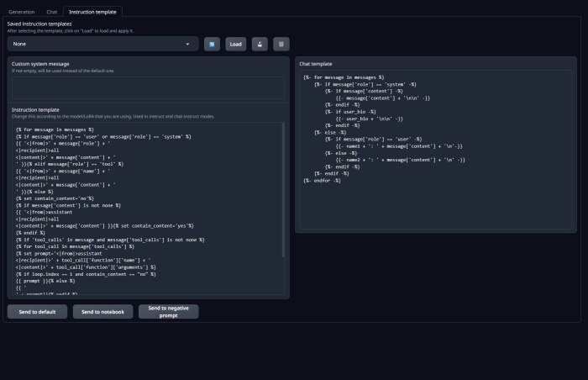The height and width of the screenshot is (380, 588).
Task: Click the delete template trash icon
Action: point(281,44)
